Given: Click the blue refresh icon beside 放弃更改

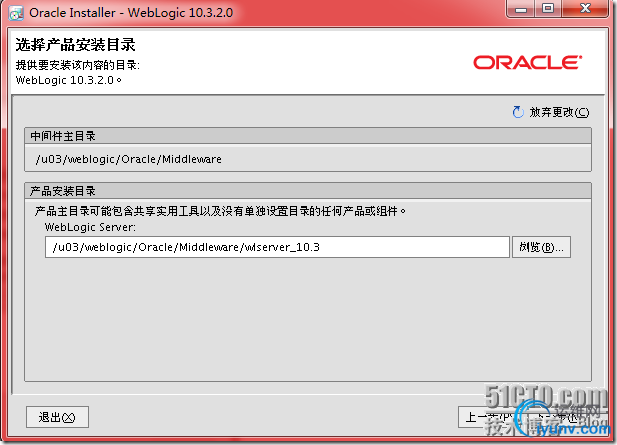Looking at the screenshot, I should pyautogui.click(x=518, y=112).
